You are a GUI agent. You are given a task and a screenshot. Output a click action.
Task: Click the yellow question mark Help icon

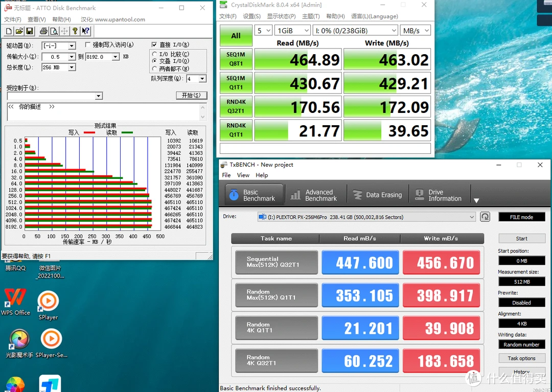coord(75,32)
